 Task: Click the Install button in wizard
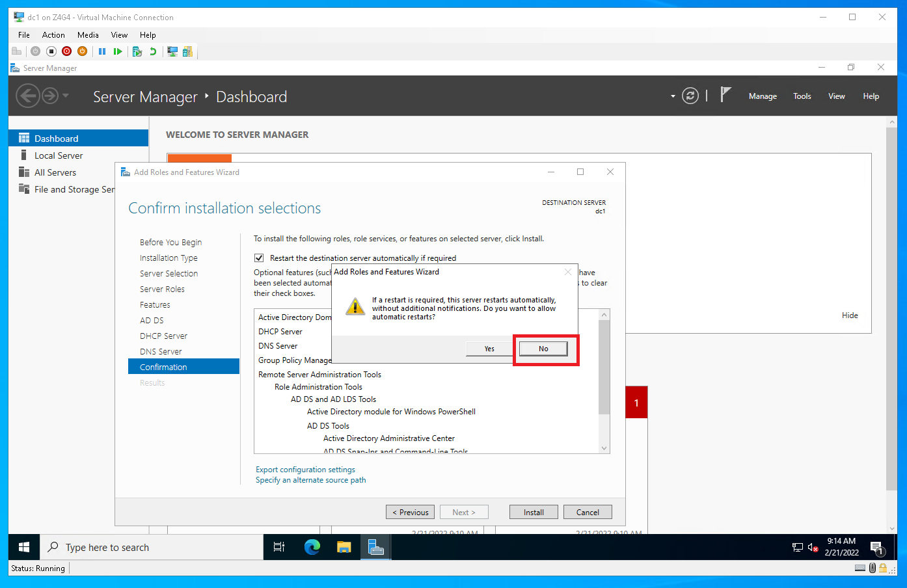[534, 512]
